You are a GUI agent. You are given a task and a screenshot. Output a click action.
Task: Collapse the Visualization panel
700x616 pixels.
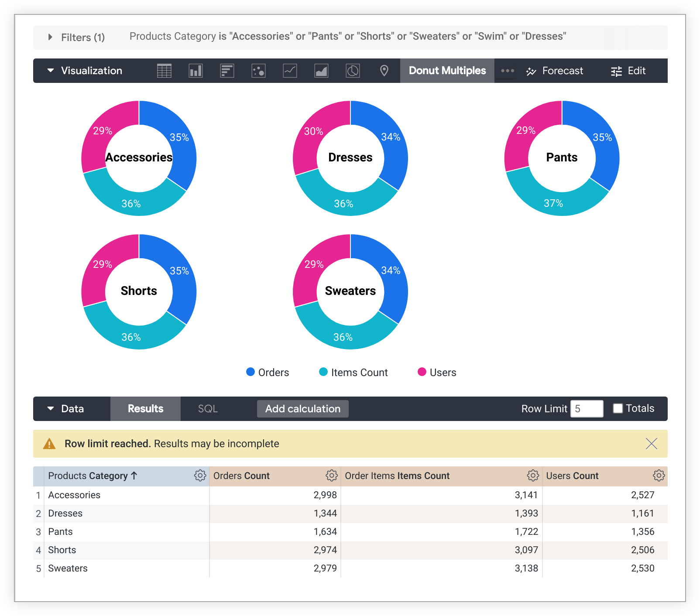pos(51,70)
